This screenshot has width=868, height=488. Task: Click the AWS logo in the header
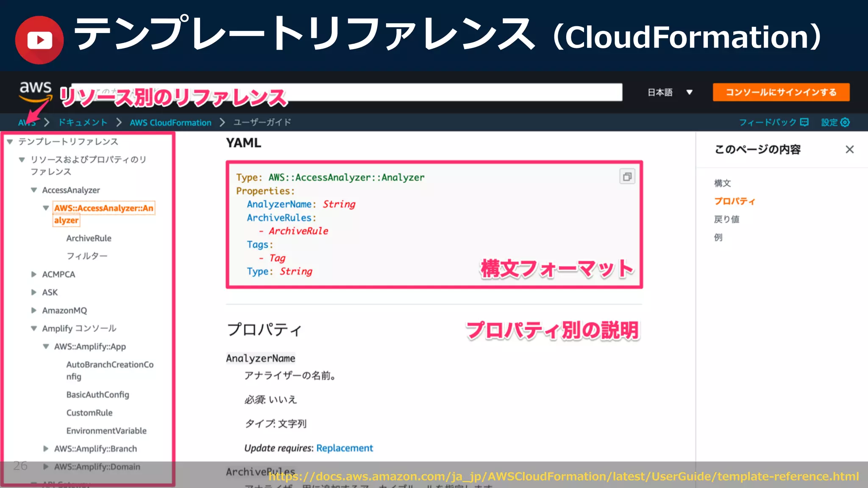(36, 92)
